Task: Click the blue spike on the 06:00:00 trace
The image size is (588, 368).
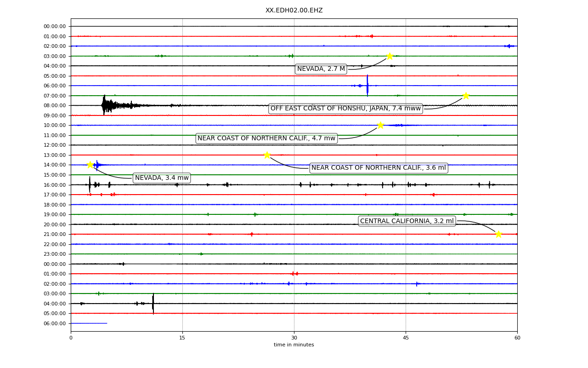Action: 367,86
